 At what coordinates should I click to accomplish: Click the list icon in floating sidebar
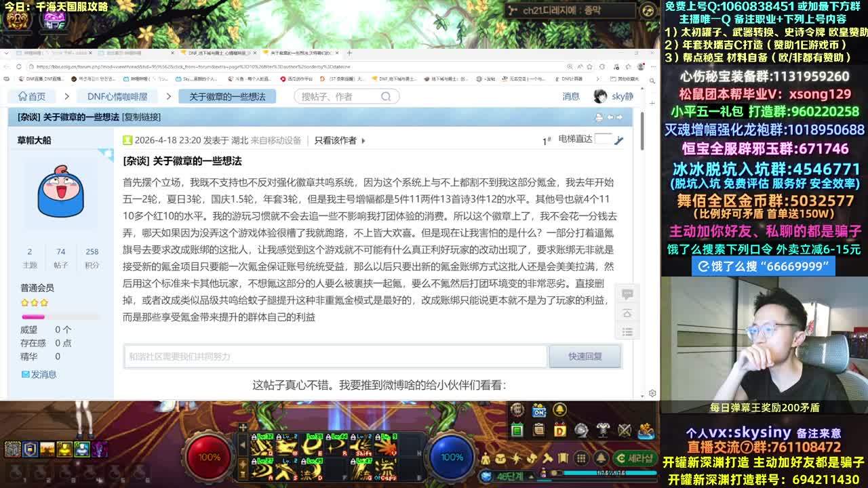627,332
